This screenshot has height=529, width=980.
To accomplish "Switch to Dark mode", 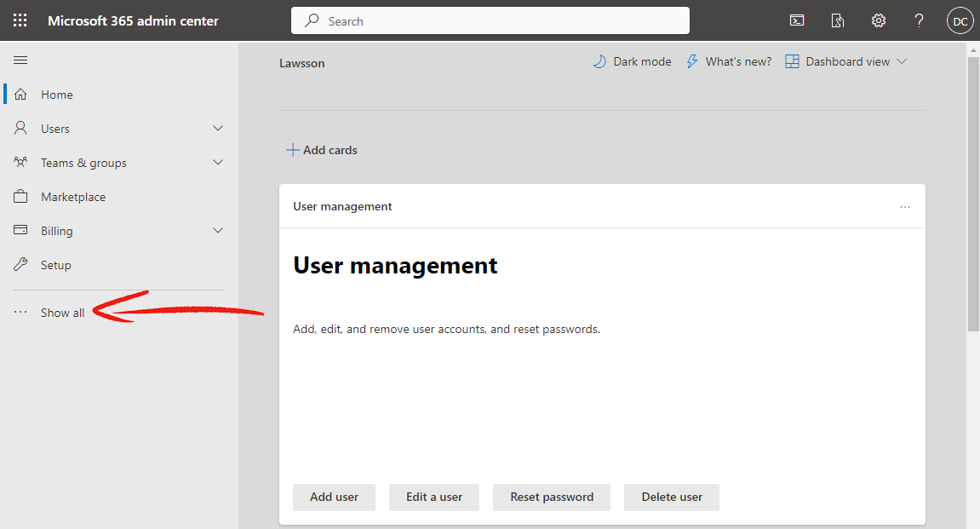I will tap(631, 61).
